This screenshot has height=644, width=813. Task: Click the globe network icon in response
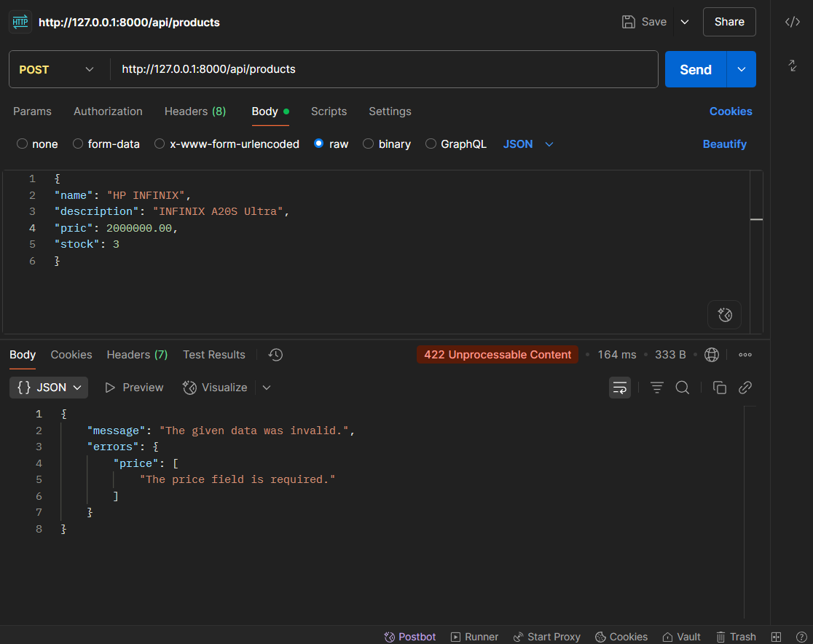(x=712, y=355)
